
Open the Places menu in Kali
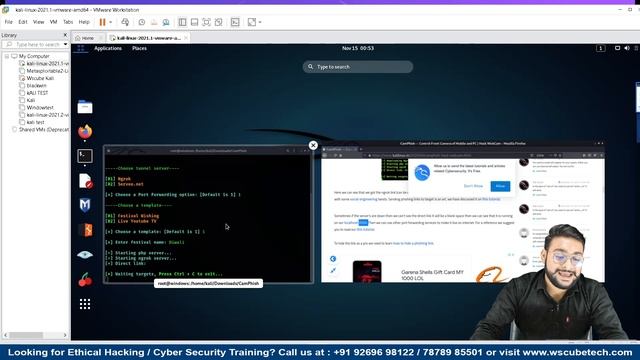point(139,48)
